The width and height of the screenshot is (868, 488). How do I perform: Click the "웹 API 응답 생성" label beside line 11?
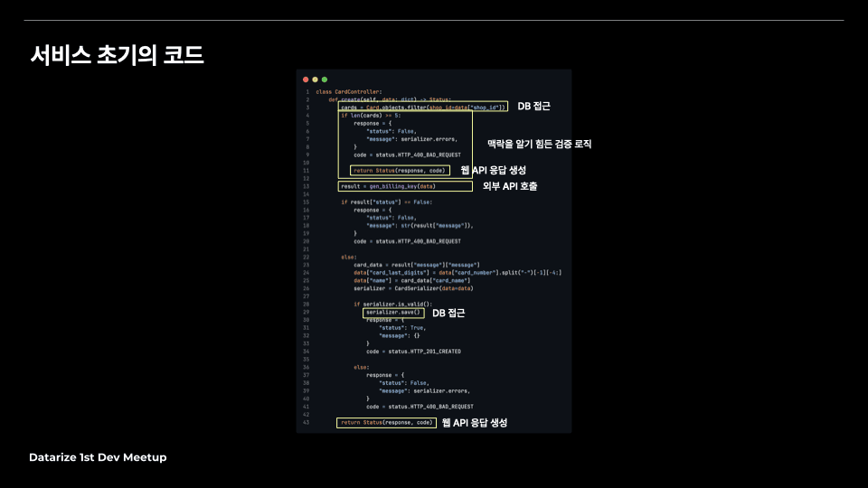coord(494,171)
